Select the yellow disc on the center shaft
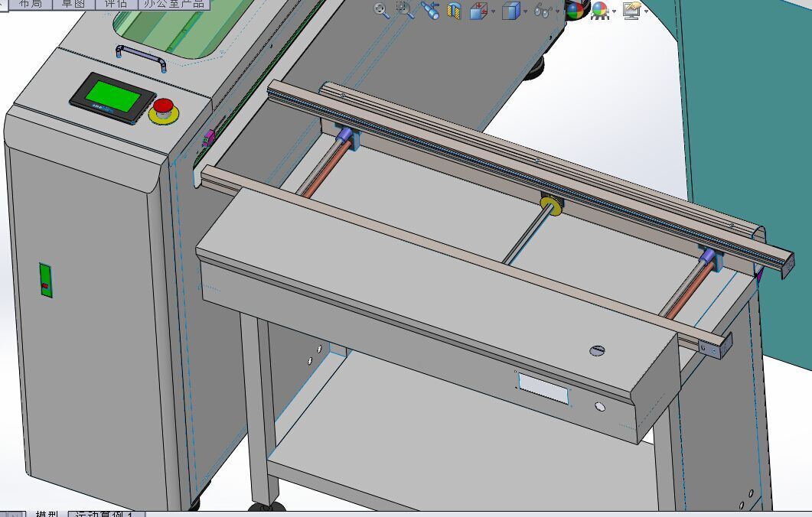 click(550, 205)
